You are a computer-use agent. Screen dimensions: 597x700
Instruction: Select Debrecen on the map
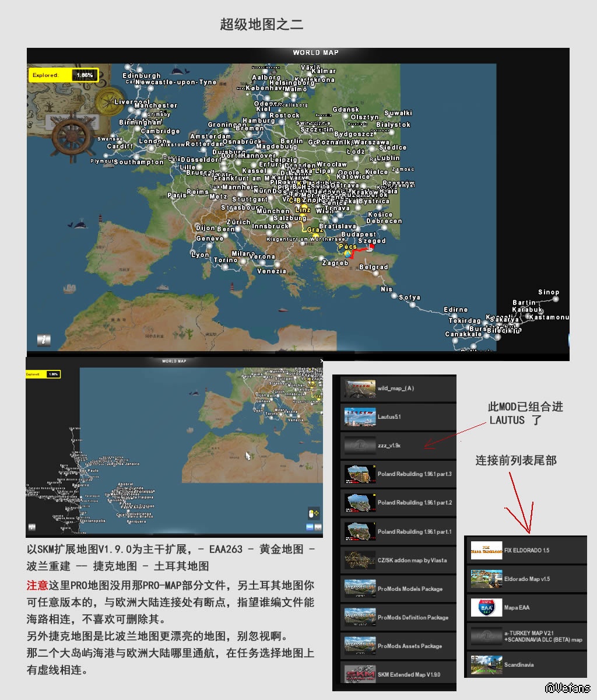(x=384, y=221)
